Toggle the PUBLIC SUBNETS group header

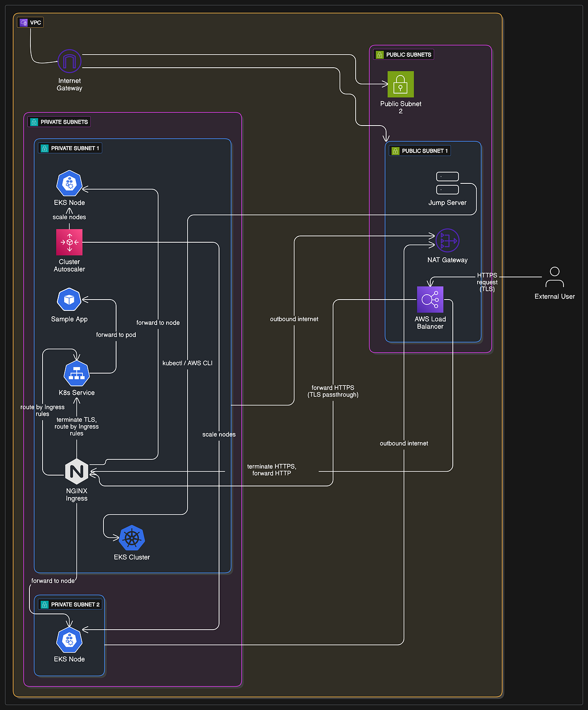[403, 54]
